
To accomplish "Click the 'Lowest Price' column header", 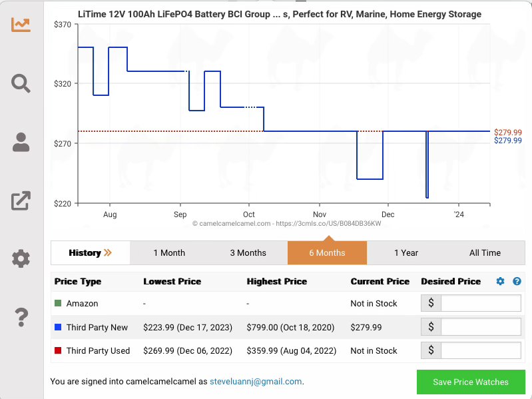I will (172, 282).
